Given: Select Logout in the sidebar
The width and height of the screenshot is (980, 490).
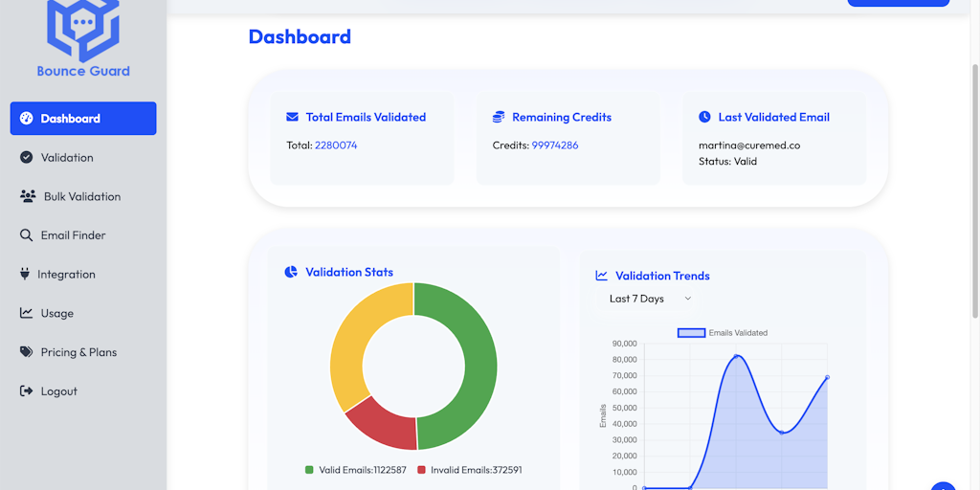Looking at the screenshot, I should (x=83, y=391).
